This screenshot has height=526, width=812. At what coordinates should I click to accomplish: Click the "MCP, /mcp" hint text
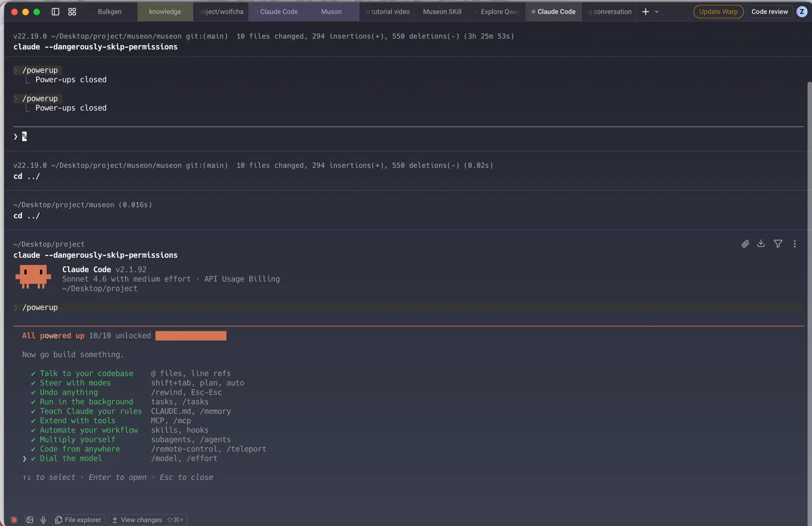coord(171,421)
